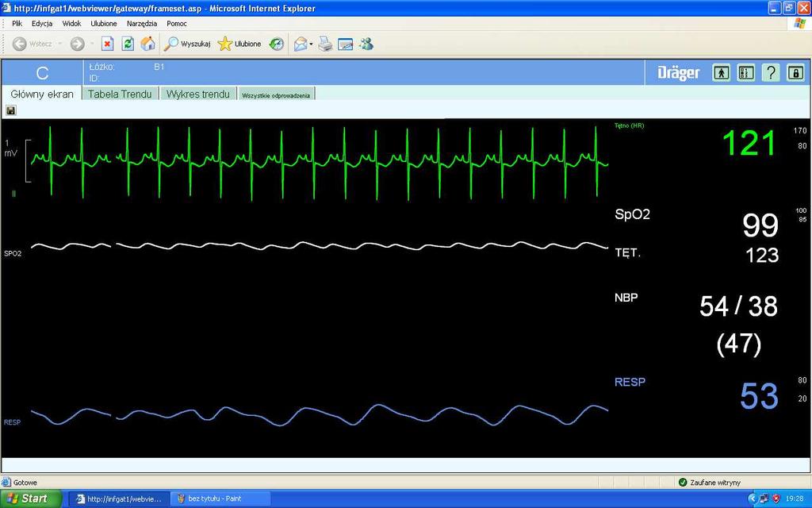The width and height of the screenshot is (812, 508).
Task: Open the Widok menu
Action: pyautogui.click(x=71, y=23)
